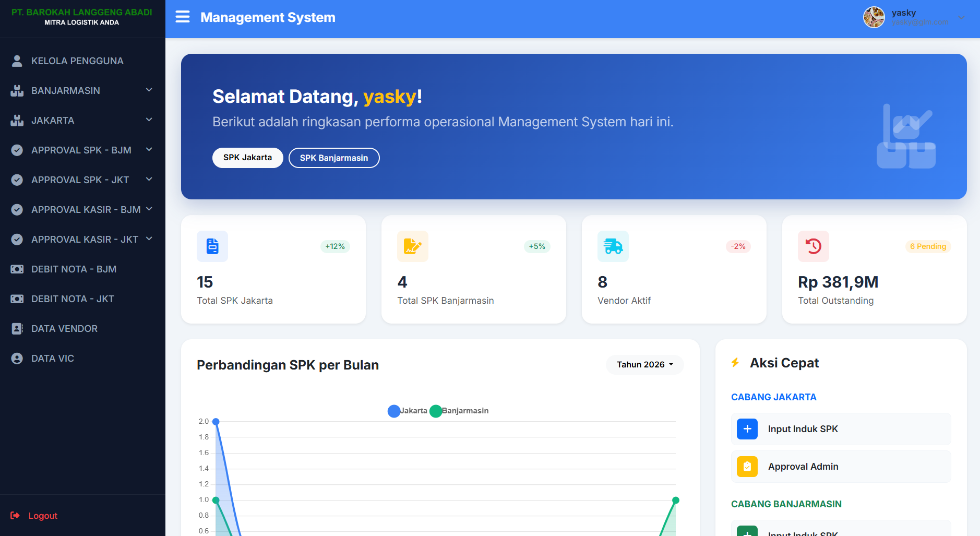Expand the Banjarmasin sidebar chevron
Viewport: 980px width, 536px height.
[x=149, y=90]
